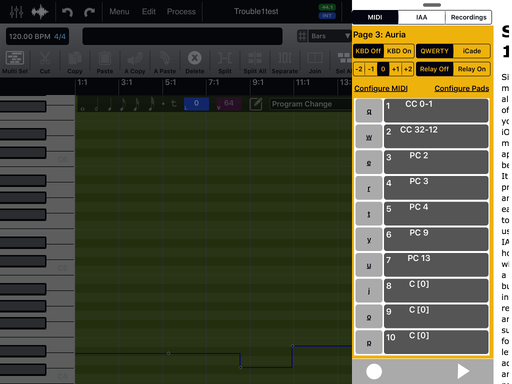Click the blue value field showing 0
Screen dimensions: 512x384
click(x=196, y=104)
